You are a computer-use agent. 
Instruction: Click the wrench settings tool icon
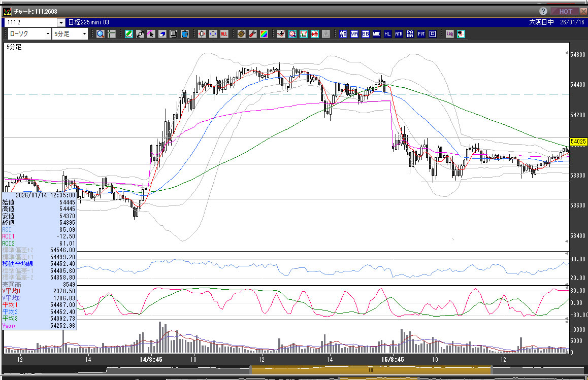(253, 34)
